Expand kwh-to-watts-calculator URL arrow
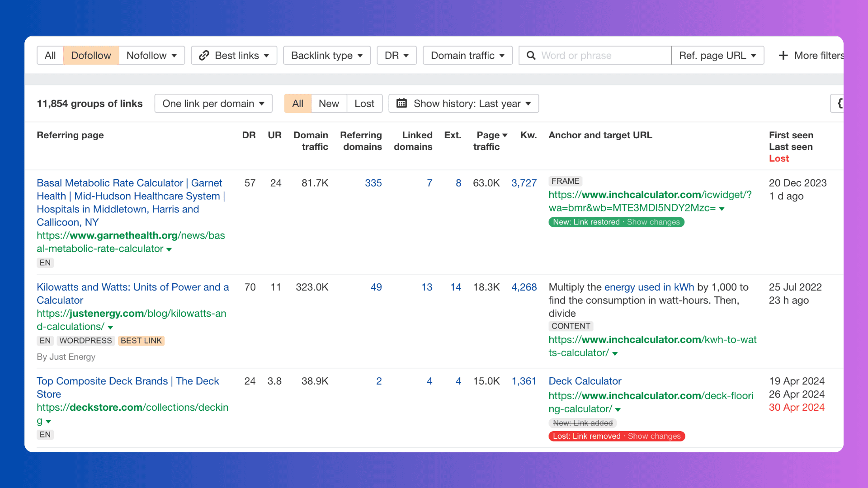The height and width of the screenshot is (488, 868). tap(615, 353)
